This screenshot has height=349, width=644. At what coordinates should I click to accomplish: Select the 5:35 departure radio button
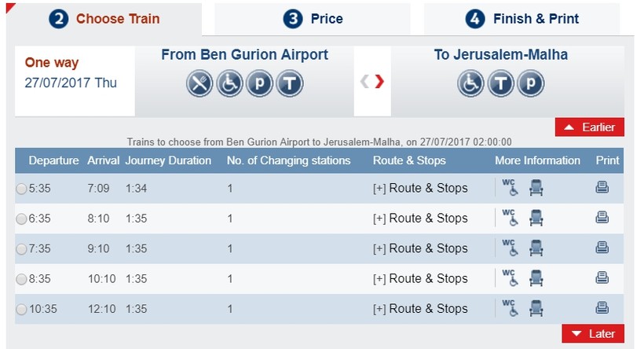coord(21,189)
